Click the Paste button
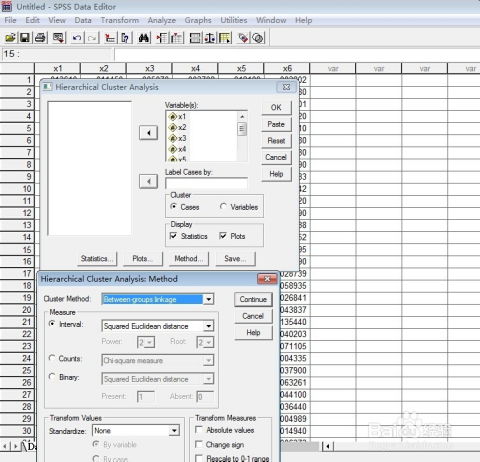The height and width of the screenshot is (462, 480). coord(276,124)
